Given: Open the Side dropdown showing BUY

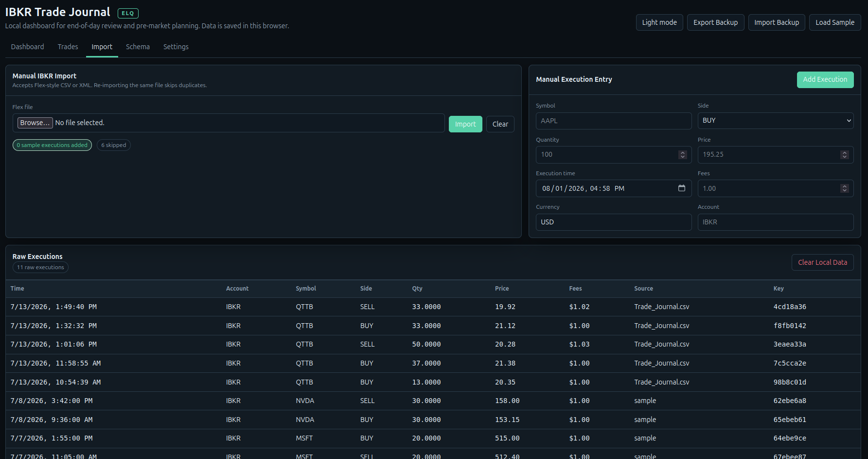Looking at the screenshot, I should click(776, 121).
